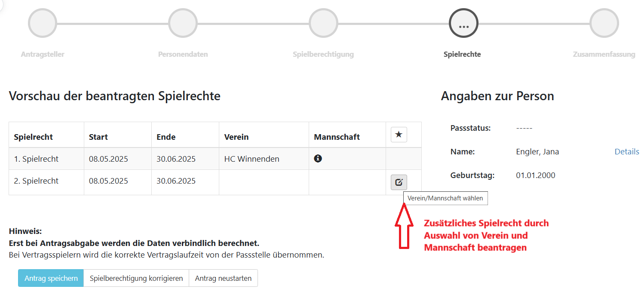Click the star button in the table header

pyautogui.click(x=399, y=135)
